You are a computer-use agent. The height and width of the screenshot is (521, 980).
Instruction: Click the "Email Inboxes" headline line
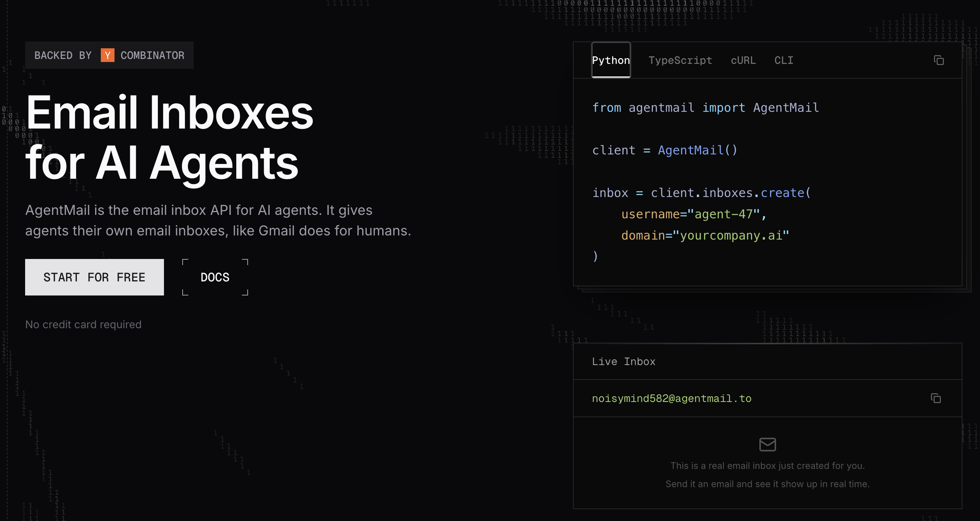170,113
